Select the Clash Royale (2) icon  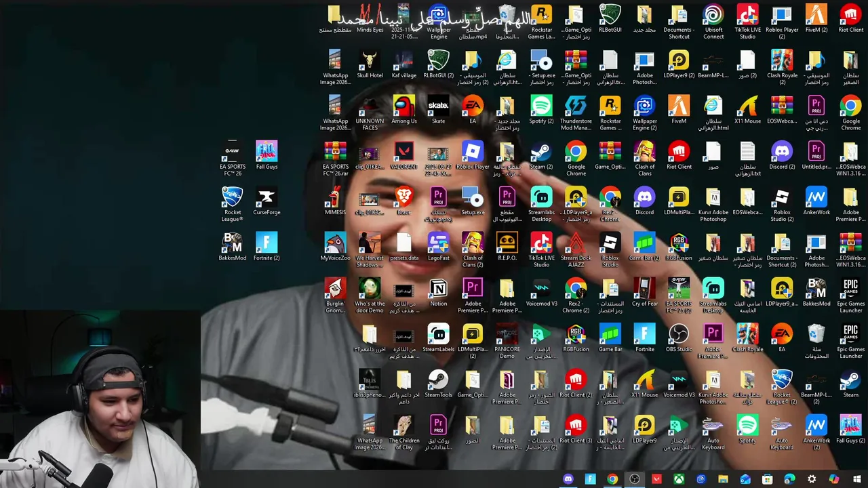click(782, 68)
